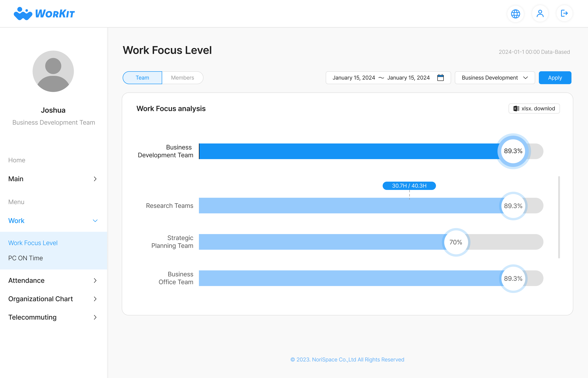The height and width of the screenshot is (378, 588).
Task: Select Work Focus Level menu item
Action: [x=33, y=243]
